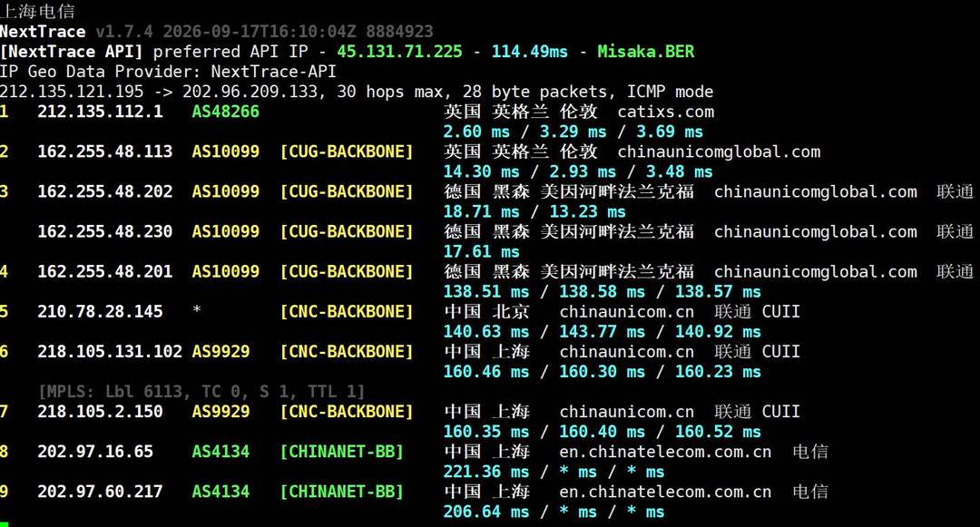Click the en.chinatelecom.com.cn domain on hop 9

click(x=665, y=492)
